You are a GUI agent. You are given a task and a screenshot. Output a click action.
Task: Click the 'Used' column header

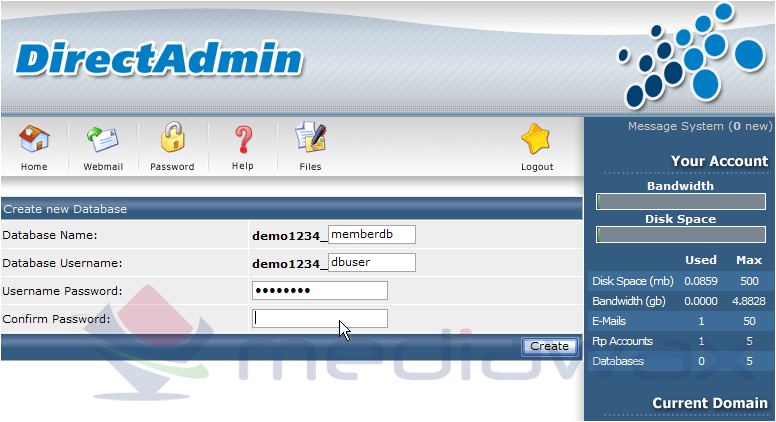[x=701, y=260]
